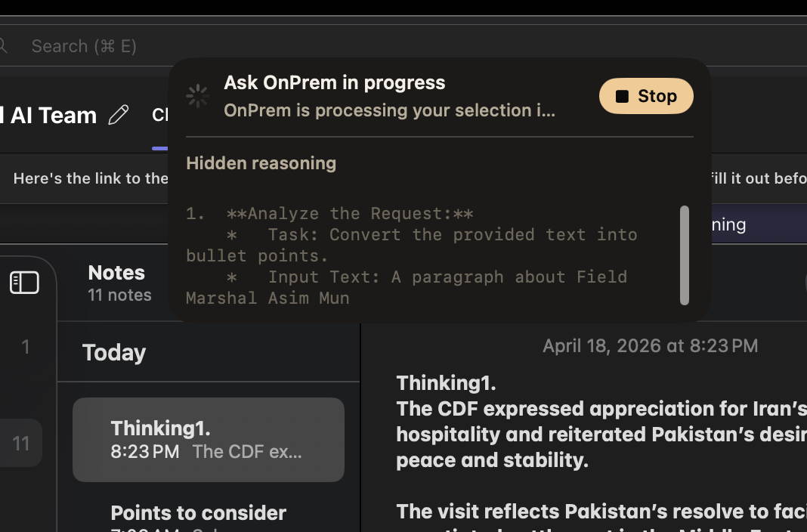Collapse the Hidden reasoning section
This screenshot has height=532, width=807.
261,163
